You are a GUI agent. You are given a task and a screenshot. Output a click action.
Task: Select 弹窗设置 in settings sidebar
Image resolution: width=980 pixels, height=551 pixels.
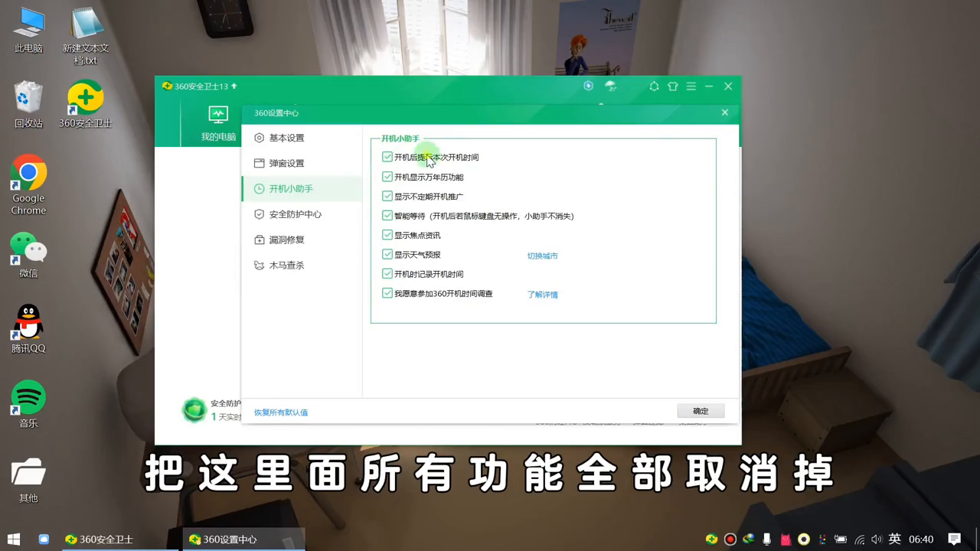point(302,163)
